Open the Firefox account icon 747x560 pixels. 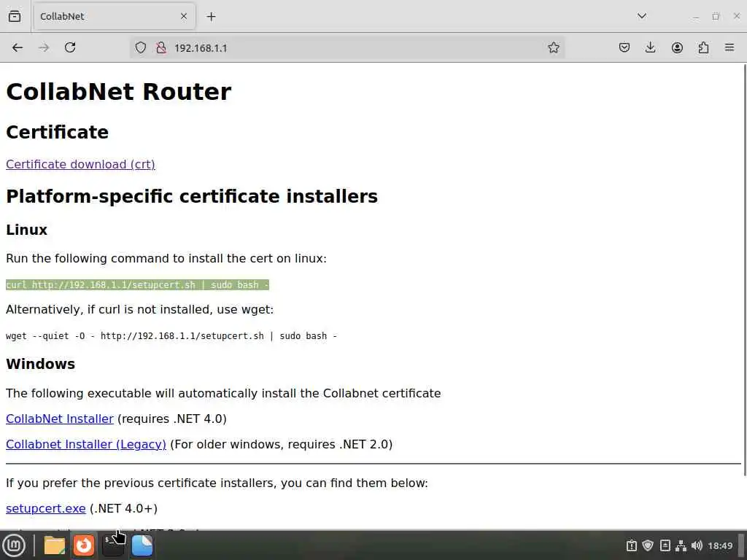[677, 47]
